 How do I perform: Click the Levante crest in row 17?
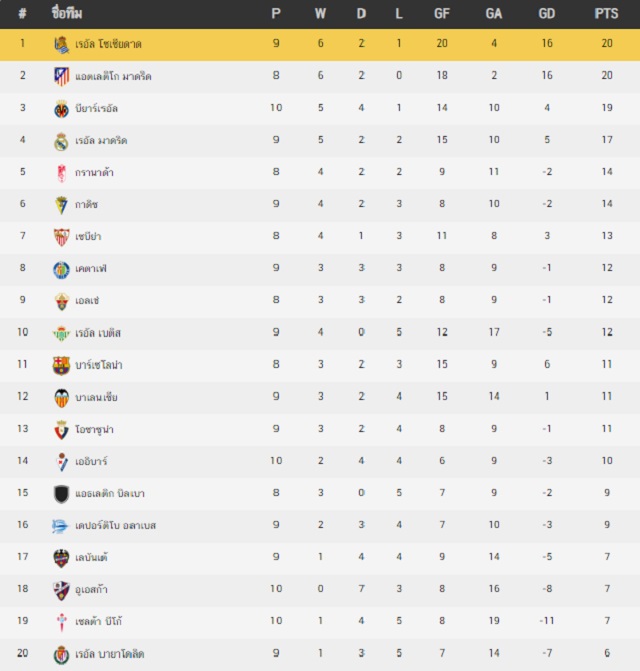coord(61,558)
